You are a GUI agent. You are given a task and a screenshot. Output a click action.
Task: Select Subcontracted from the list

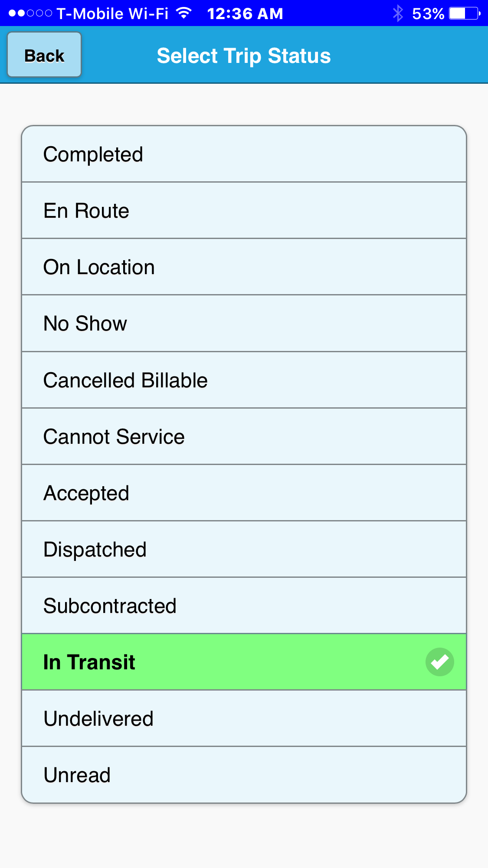click(x=244, y=606)
